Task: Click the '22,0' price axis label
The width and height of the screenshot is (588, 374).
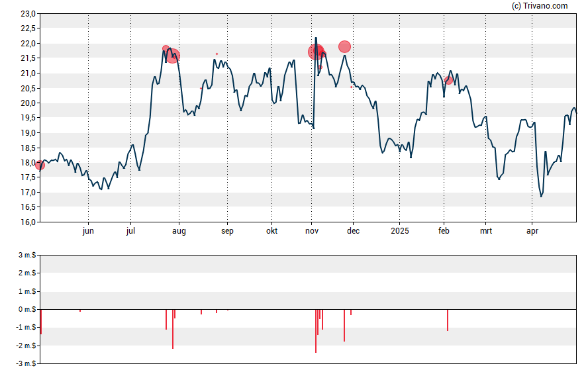Action: [x=28, y=44]
